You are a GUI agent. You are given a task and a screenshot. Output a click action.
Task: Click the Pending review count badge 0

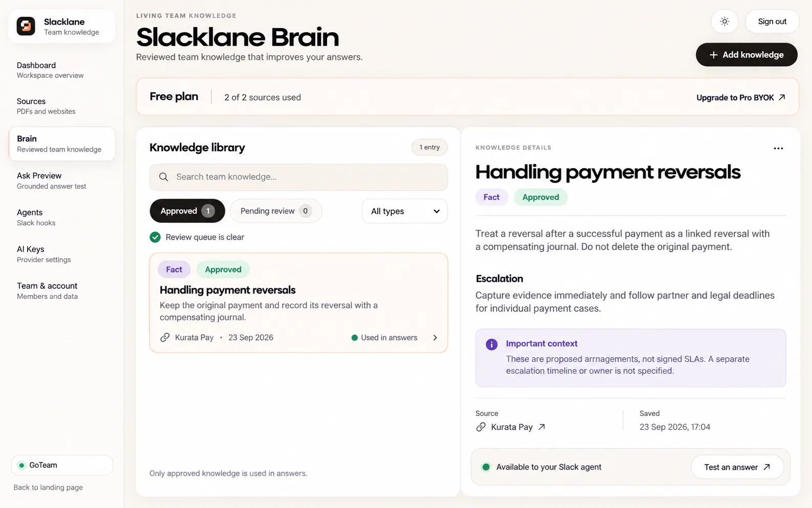point(305,211)
